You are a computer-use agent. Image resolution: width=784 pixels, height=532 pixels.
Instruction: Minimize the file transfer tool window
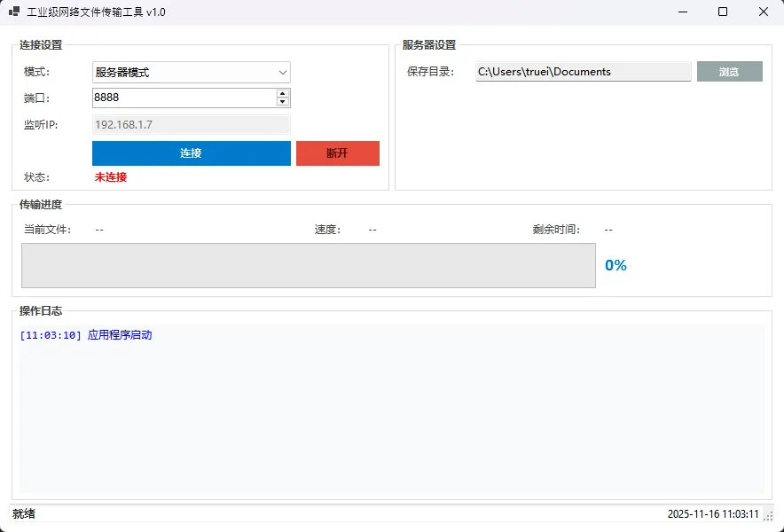(x=683, y=12)
